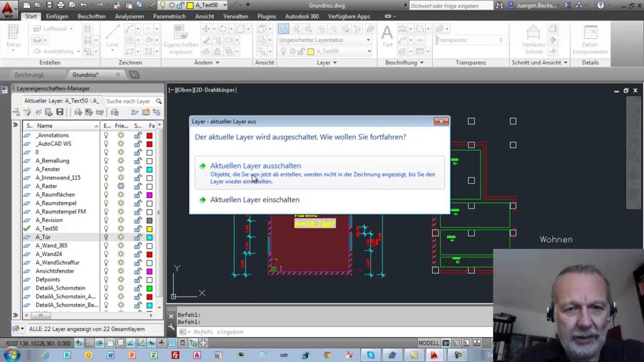644x362 pixels.
Task: Open the command line customize wrench icon
Action: coord(172,327)
